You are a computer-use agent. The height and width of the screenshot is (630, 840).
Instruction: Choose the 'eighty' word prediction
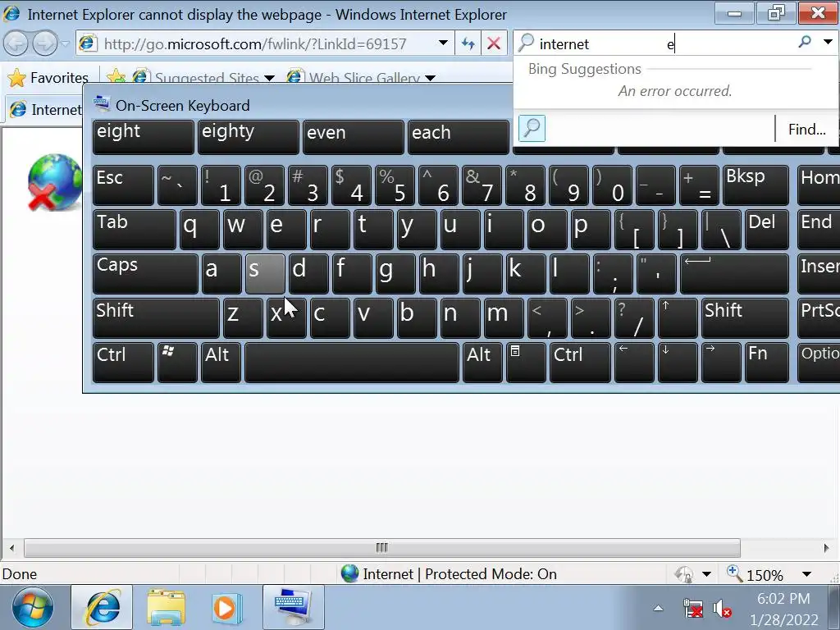(x=248, y=137)
